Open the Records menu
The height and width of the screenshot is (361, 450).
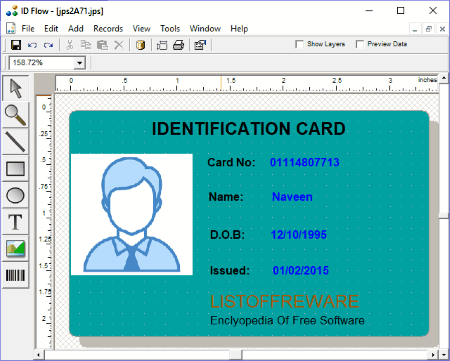(x=108, y=29)
